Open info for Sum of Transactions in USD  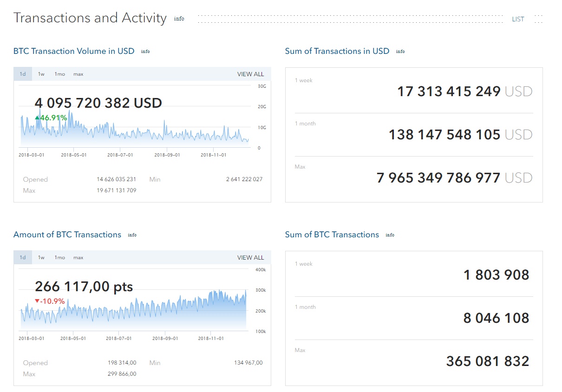click(x=400, y=52)
